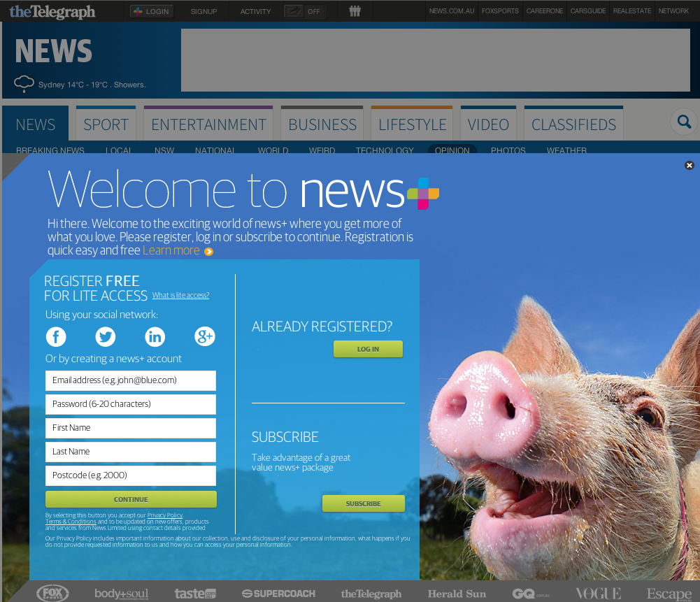The width and height of the screenshot is (700, 602).
Task: Open the Herald Sun footer logo
Action: click(x=457, y=594)
